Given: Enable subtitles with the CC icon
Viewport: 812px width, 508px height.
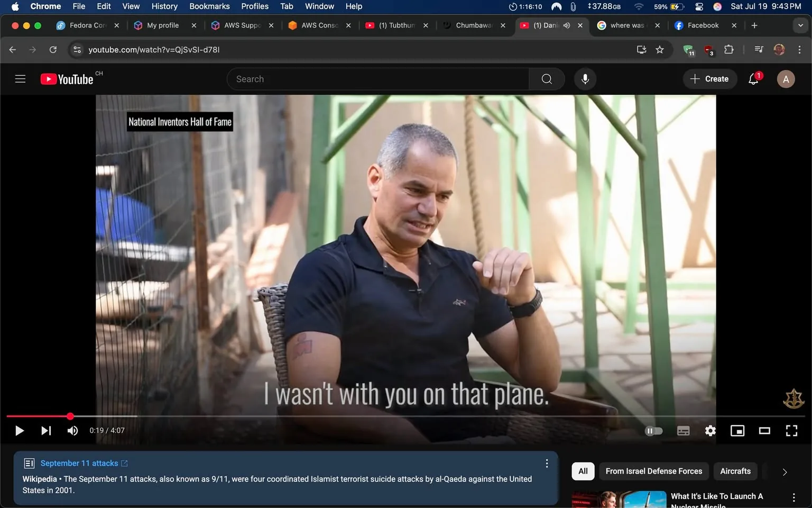Looking at the screenshot, I should tap(683, 430).
